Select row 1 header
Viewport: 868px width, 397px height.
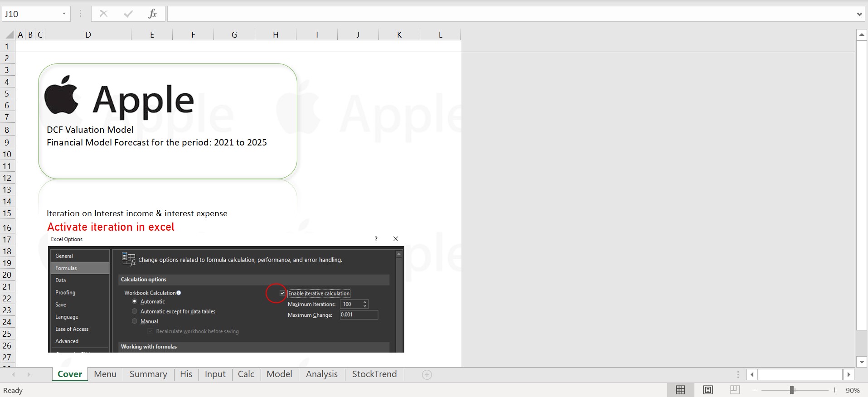pyautogui.click(x=7, y=47)
